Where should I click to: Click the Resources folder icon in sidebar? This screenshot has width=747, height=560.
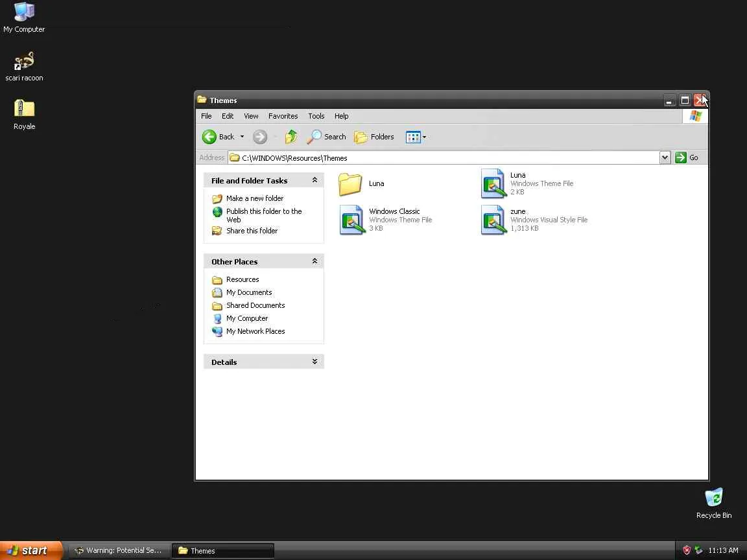(217, 280)
